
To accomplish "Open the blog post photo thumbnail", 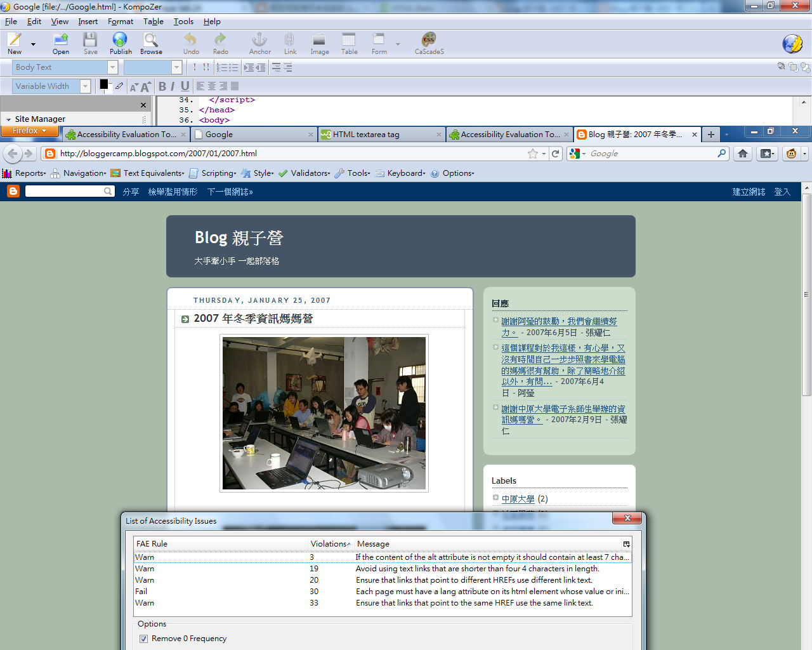I will click(324, 413).
